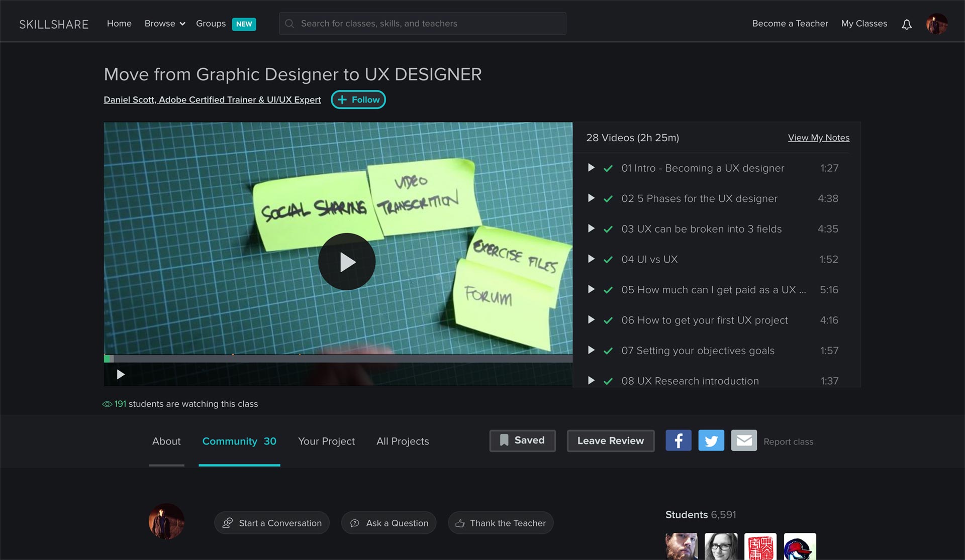This screenshot has height=560, width=965.
Task: Click the red seal stamp student avatar
Action: pos(760,546)
